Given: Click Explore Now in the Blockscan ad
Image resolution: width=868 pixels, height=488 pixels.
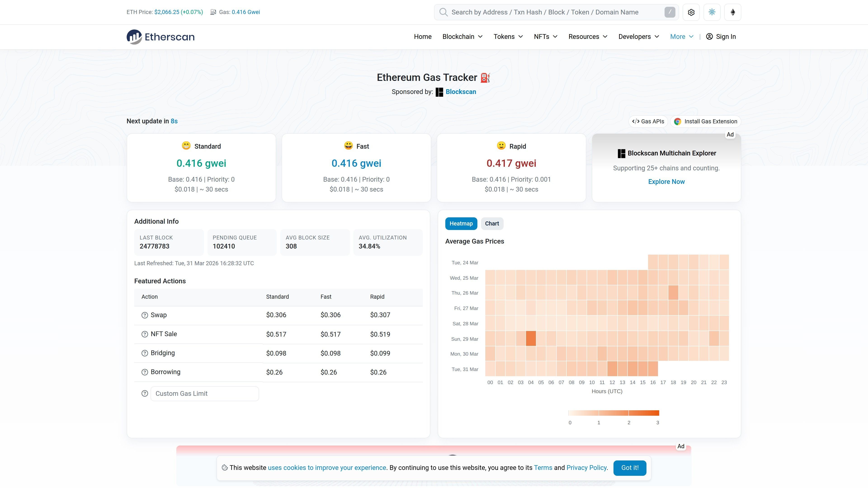Looking at the screenshot, I should click(666, 181).
